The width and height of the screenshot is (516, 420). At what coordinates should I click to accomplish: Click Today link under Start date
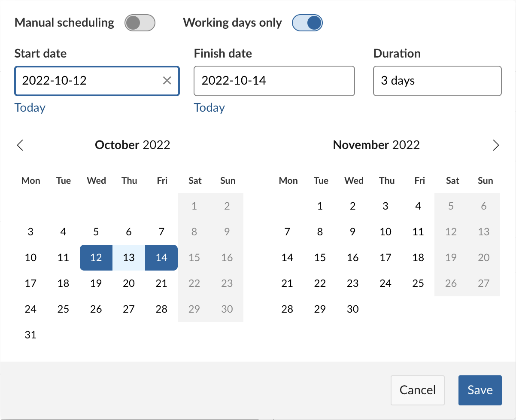(30, 107)
